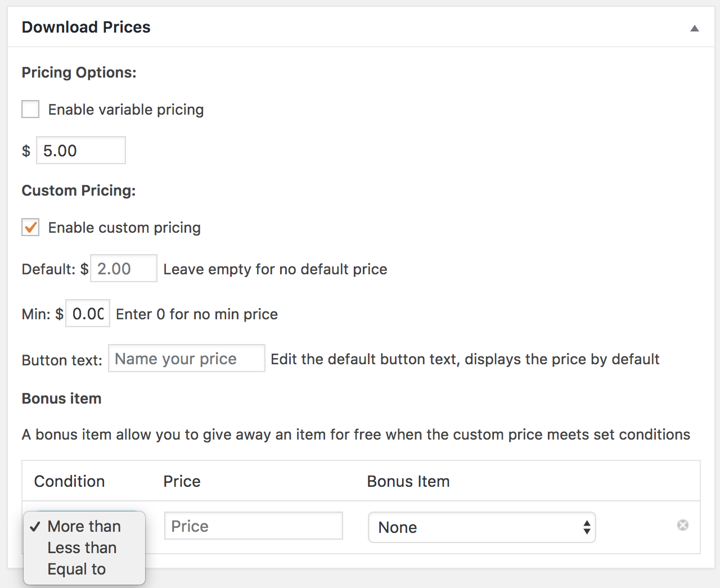This screenshot has width=720, height=588.
Task: Enable variable pricing checkbox
Action: 30,109
